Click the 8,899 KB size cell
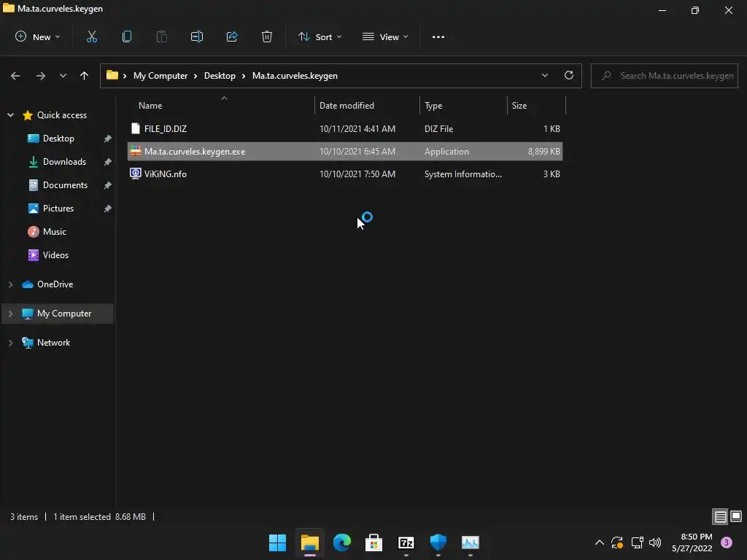747x560 pixels. click(x=543, y=152)
